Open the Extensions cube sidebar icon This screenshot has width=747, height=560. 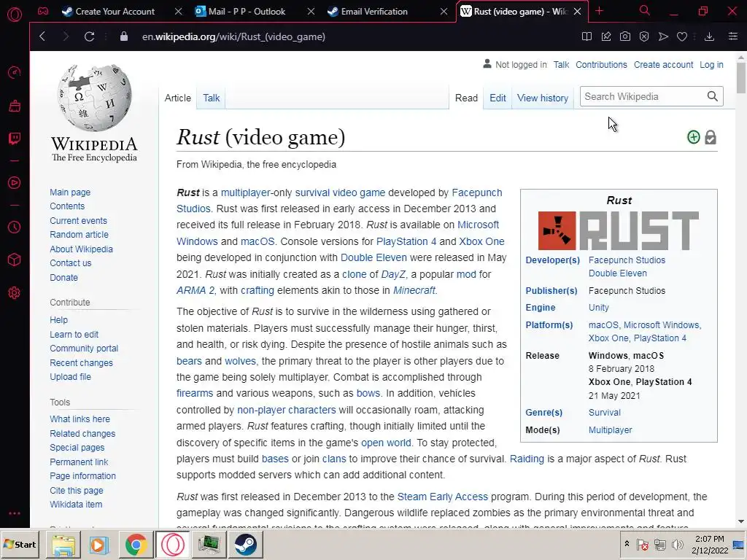pos(15,260)
